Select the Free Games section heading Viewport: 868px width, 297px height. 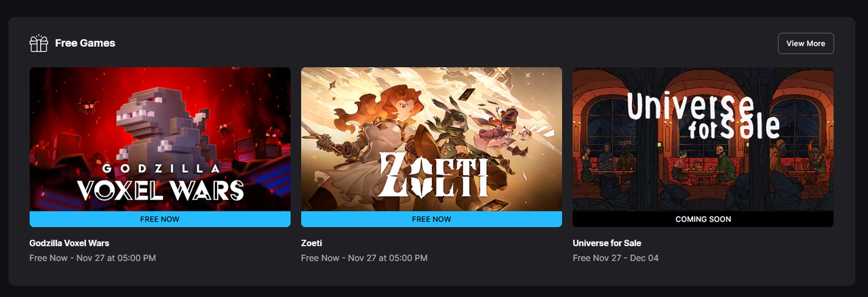tap(85, 43)
